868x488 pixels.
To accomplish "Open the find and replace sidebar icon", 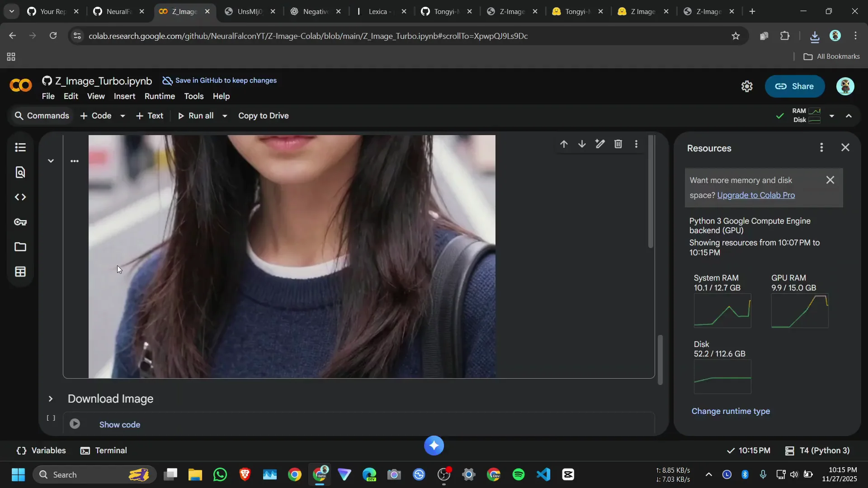I will point(20,172).
